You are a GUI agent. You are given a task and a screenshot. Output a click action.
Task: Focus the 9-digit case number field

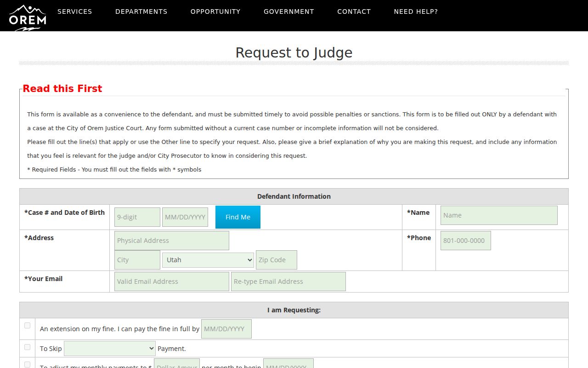(x=137, y=217)
